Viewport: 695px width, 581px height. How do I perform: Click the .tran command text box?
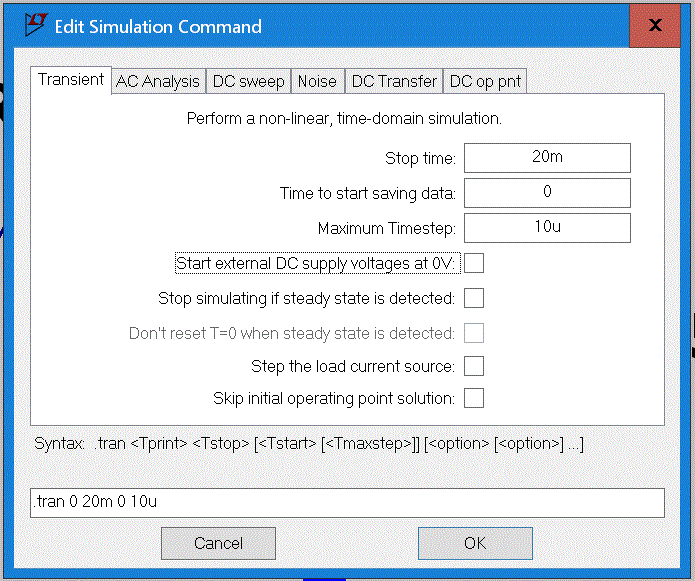tap(347, 502)
